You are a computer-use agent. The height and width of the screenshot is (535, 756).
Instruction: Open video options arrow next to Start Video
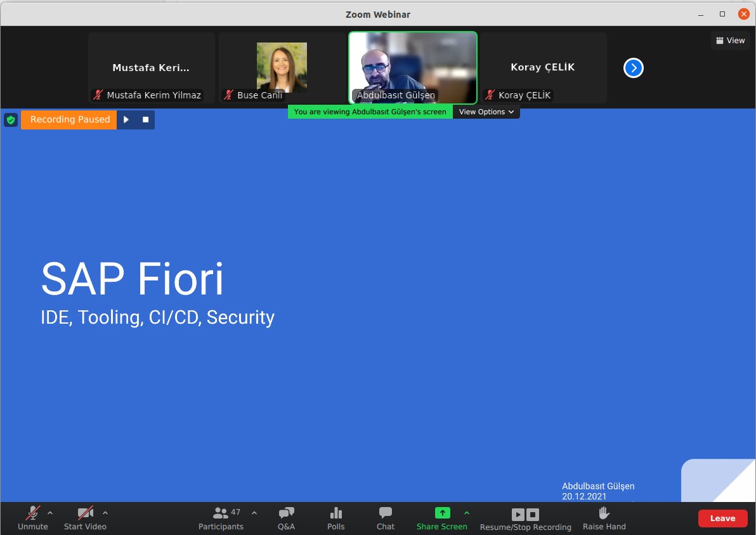coord(105,513)
